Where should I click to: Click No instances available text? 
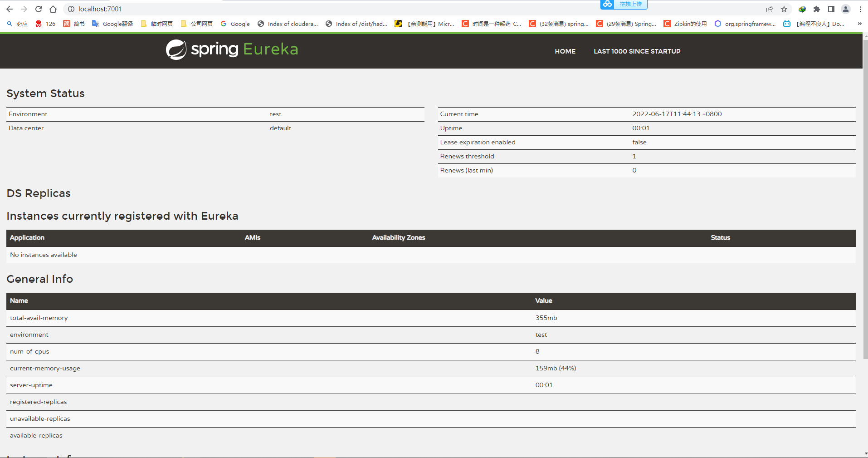[x=44, y=255]
